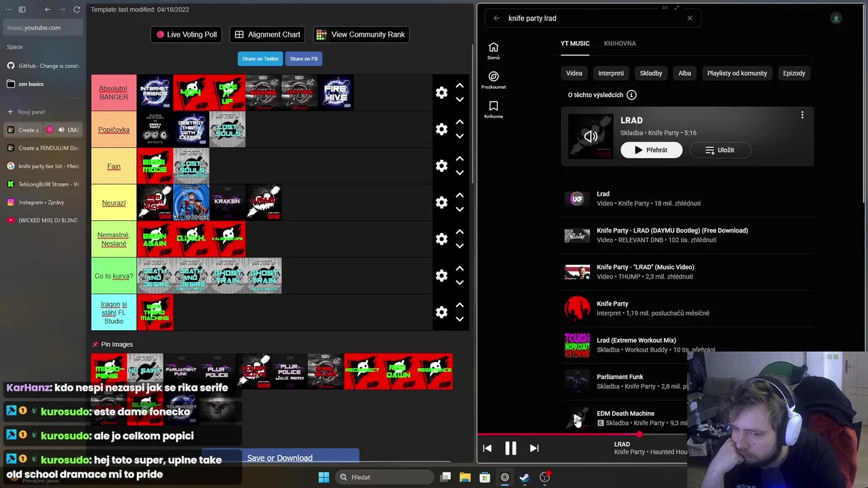Image resolution: width=868 pixels, height=488 pixels.
Task: Open settings gear for Neurazí tier
Action: [441, 203]
